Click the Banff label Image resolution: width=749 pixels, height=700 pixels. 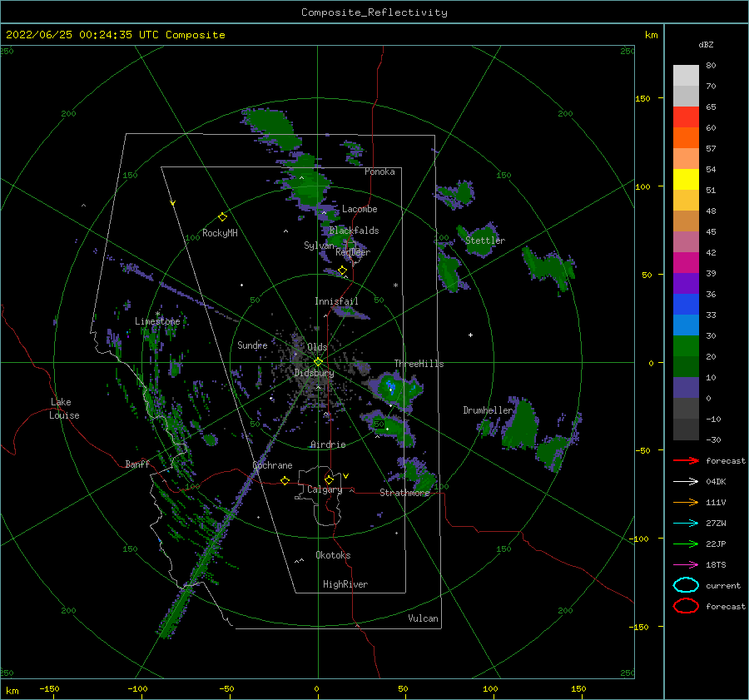(x=137, y=464)
